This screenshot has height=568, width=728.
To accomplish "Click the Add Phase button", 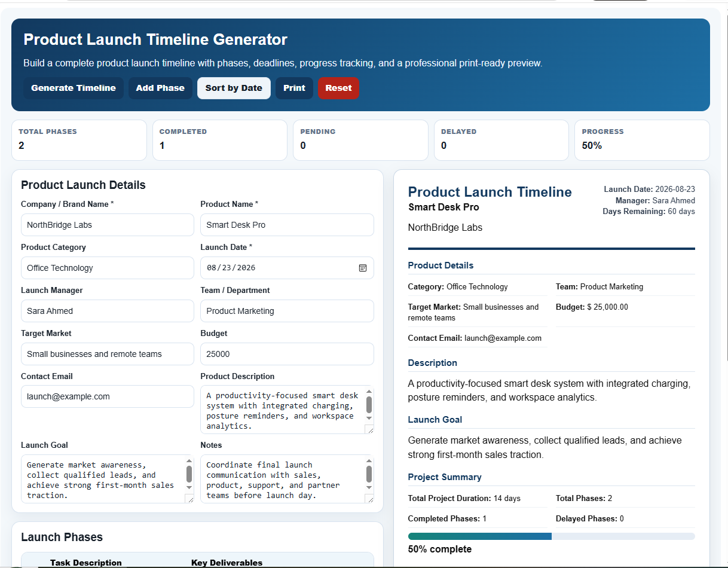I will tap(160, 88).
